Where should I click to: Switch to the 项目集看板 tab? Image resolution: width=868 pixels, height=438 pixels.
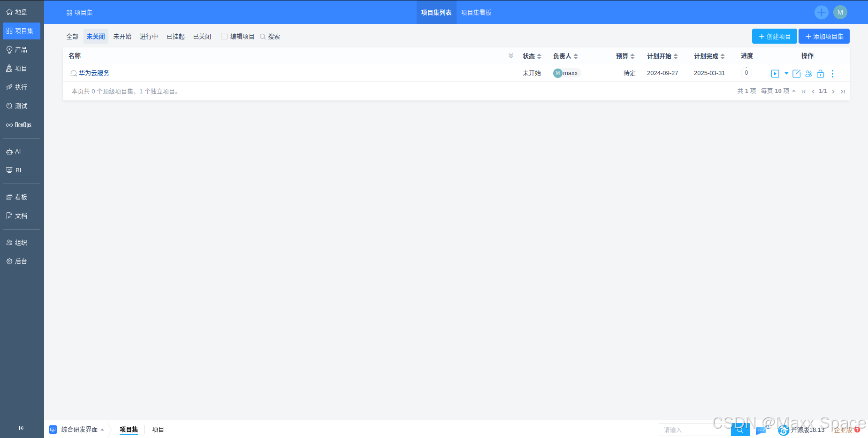pyautogui.click(x=476, y=13)
